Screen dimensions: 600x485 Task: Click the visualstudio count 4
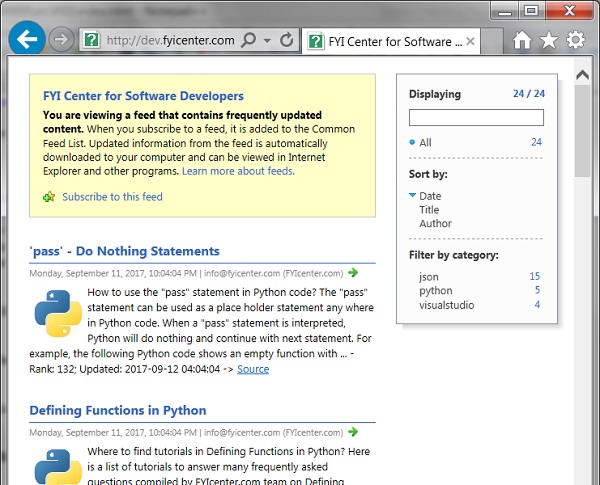(537, 305)
